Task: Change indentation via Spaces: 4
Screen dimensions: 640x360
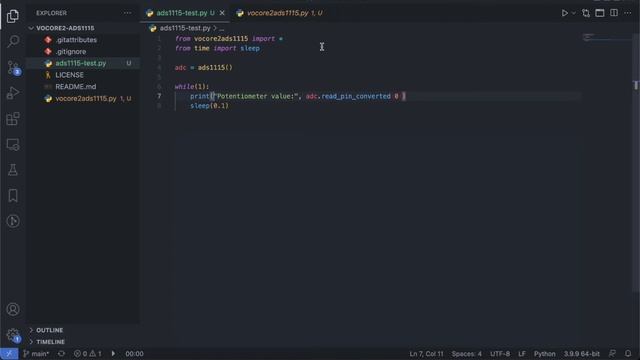Action: point(467,354)
